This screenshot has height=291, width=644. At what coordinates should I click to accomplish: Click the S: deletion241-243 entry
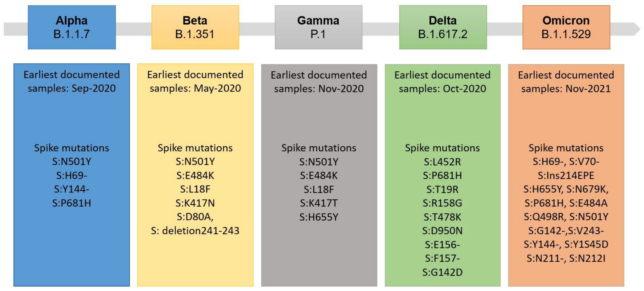pyautogui.click(x=195, y=231)
